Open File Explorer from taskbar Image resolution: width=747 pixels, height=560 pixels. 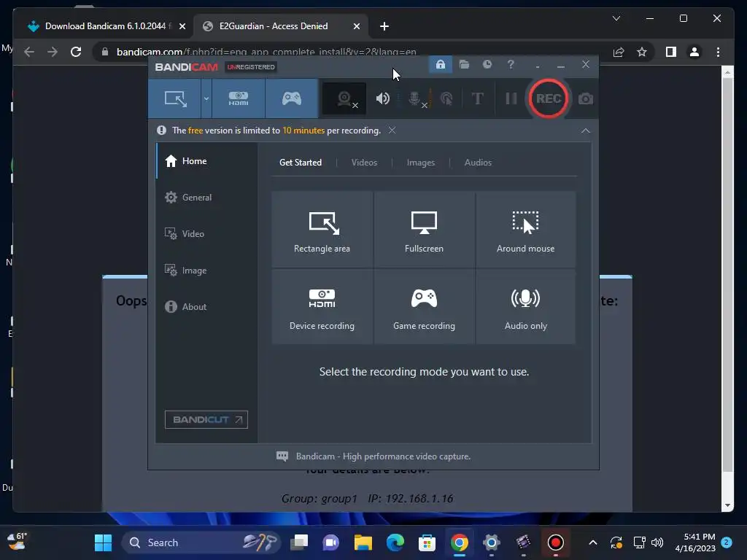pos(363,542)
